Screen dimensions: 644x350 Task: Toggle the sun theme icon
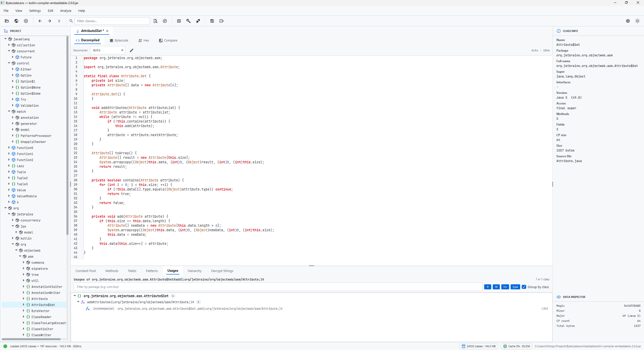[x=637, y=21]
